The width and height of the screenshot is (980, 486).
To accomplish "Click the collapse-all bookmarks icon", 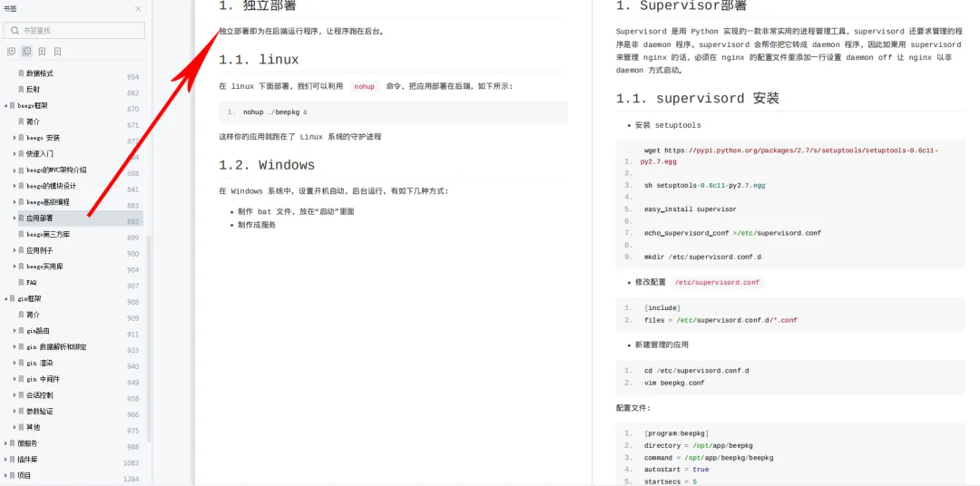I will (26, 52).
